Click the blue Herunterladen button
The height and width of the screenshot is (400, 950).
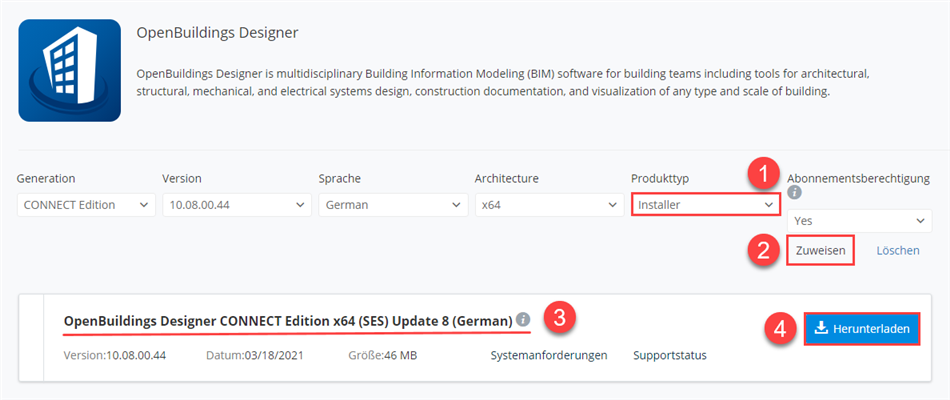[x=862, y=329]
